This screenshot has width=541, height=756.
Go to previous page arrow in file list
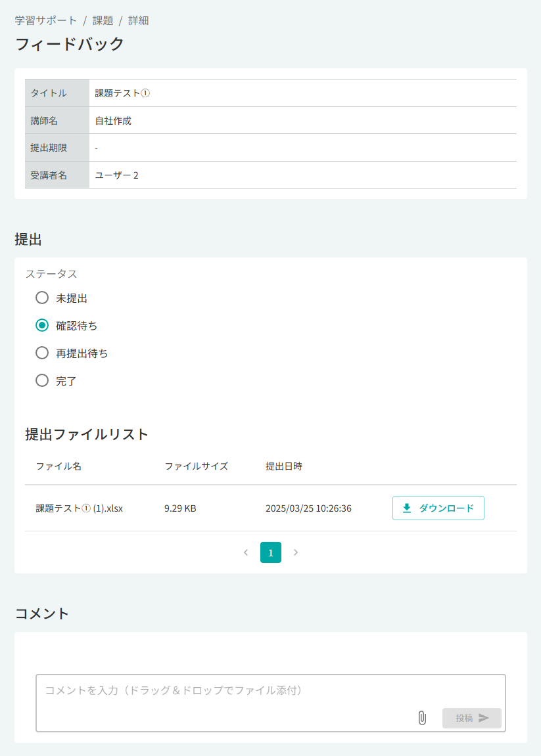click(246, 552)
